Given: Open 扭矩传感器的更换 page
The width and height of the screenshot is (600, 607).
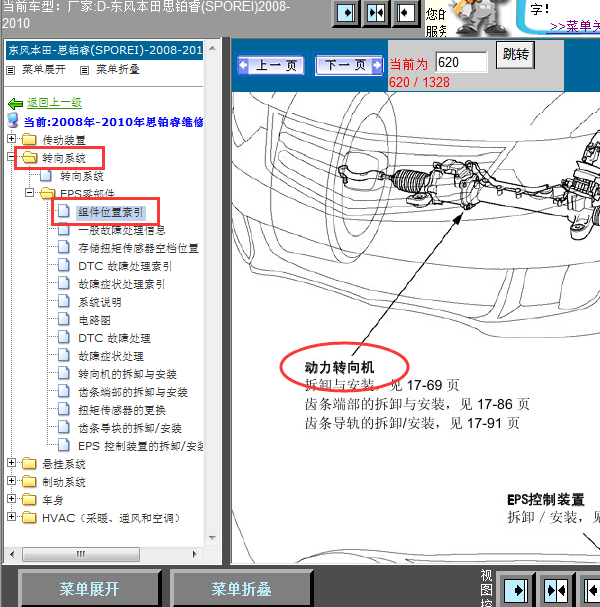Looking at the screenshot, I should coord(122,410).
